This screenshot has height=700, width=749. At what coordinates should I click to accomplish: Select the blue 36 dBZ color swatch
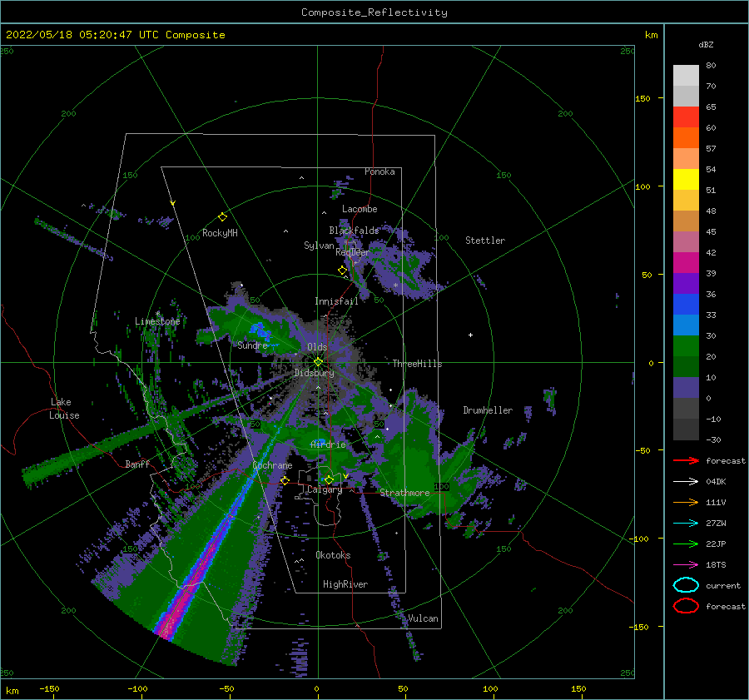click(x=686, y=304)
